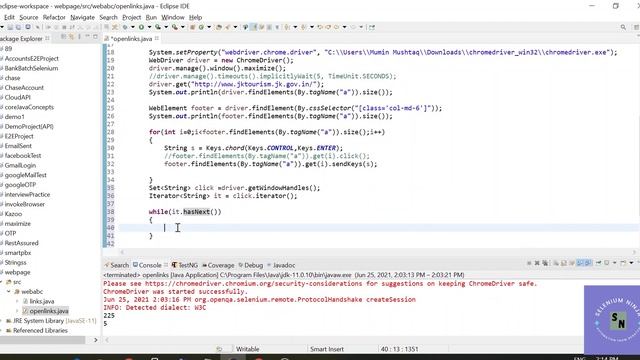Open the Open Console dropdown arrow

[631, 263]
